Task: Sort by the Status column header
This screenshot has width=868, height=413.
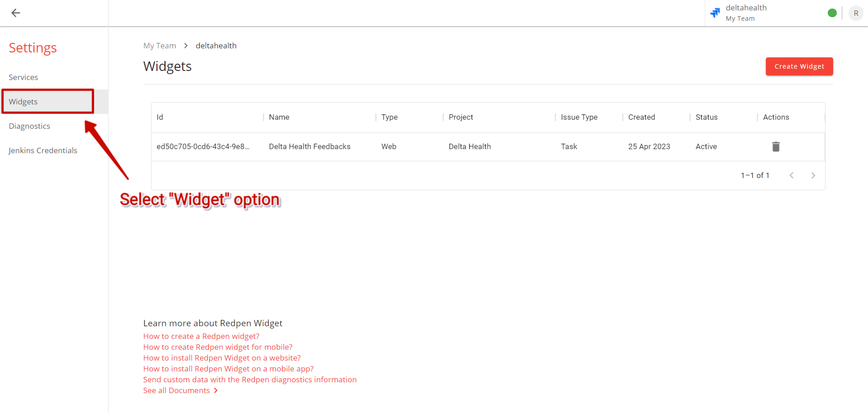Action: pos(706,117)
